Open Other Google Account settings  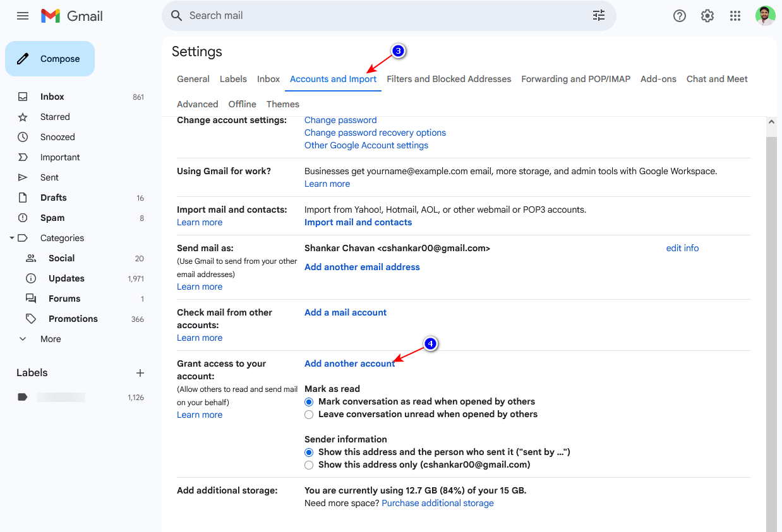tap(366, 145)
